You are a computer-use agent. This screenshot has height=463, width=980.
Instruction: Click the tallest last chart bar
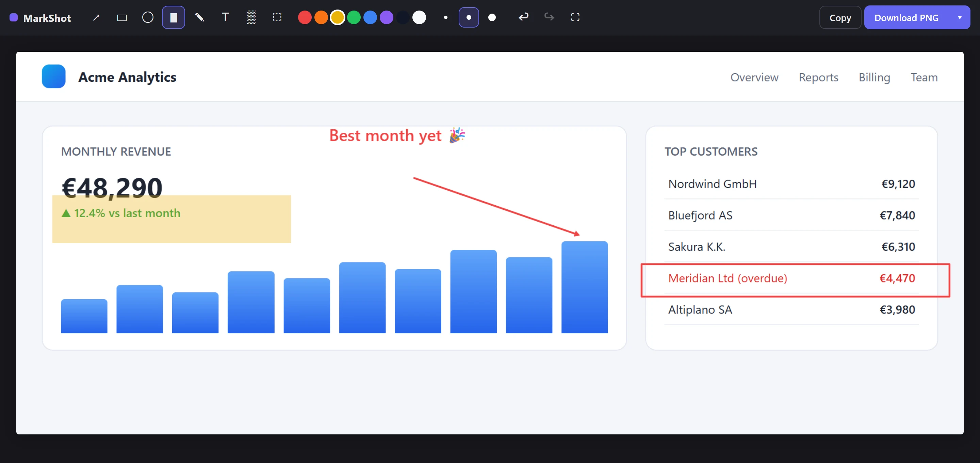[584, 287]
